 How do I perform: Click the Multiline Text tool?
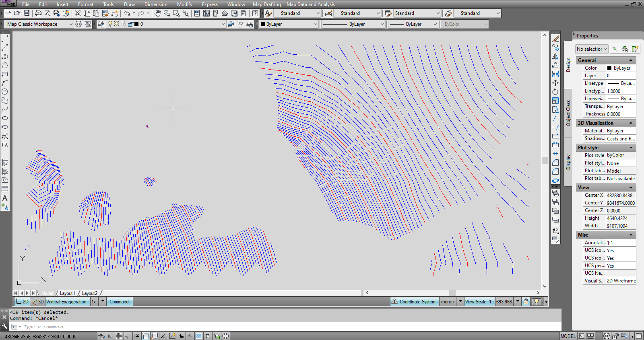[5, 198]
